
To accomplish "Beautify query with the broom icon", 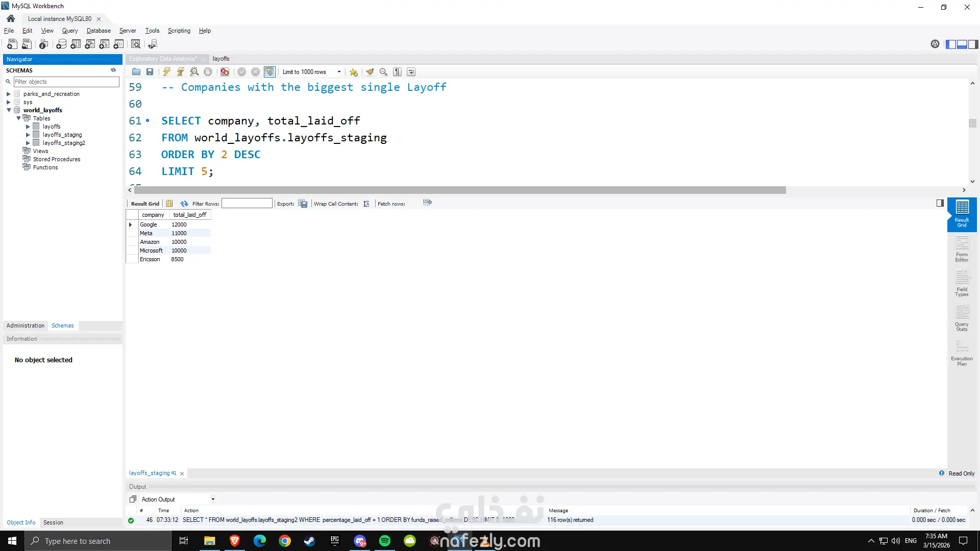I will click(370, 72).
